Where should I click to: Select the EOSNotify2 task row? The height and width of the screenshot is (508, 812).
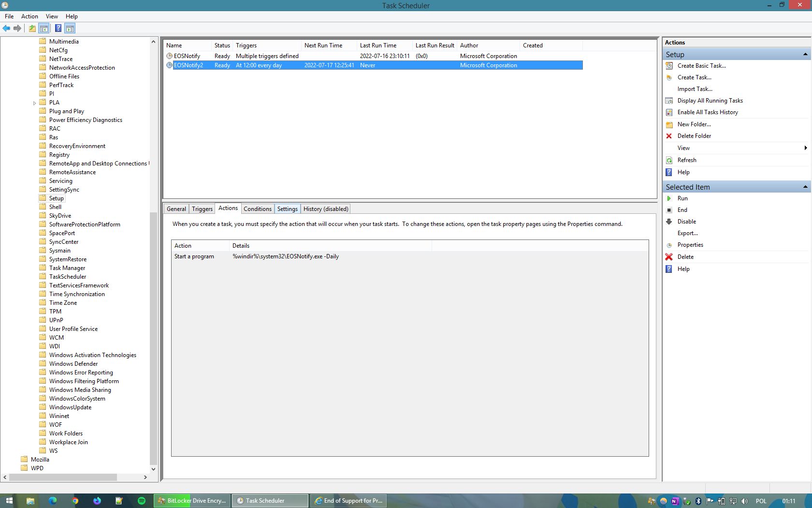(374, 65)
